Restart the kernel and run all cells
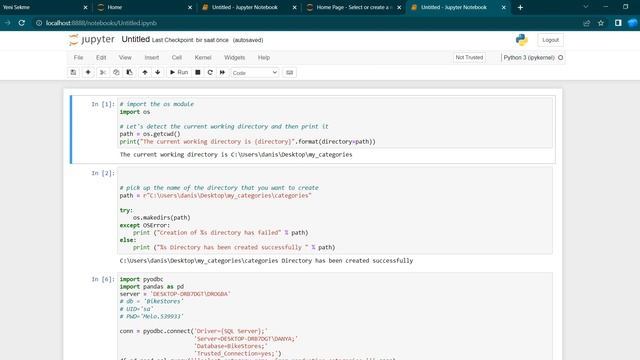Image resolution: width=640 pixels, height=360 pixels. pos(222,73)
